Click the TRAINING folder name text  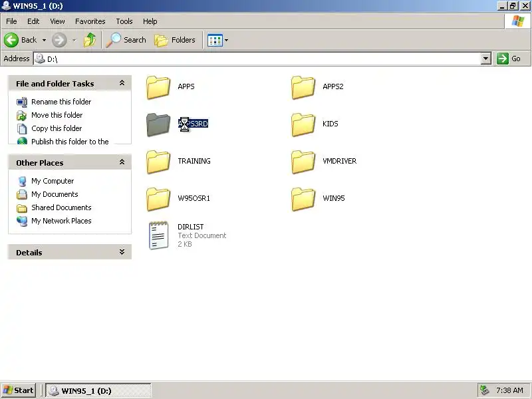194,161
